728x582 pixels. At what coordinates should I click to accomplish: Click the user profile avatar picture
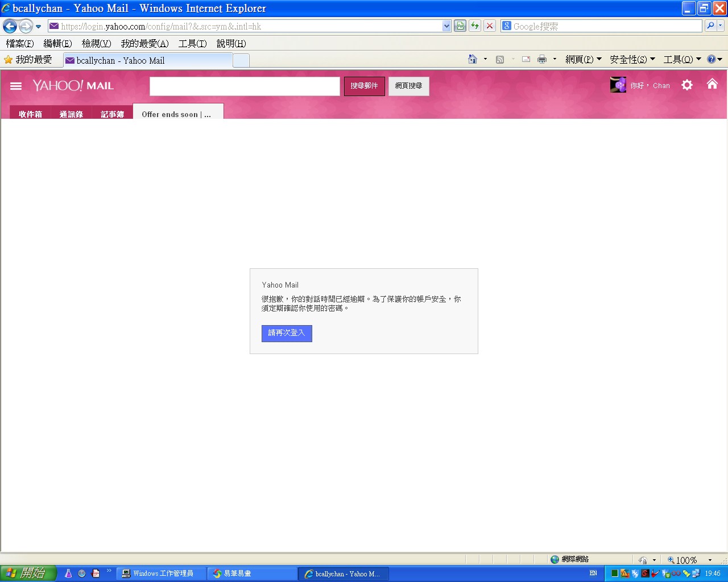pos(618,85)
